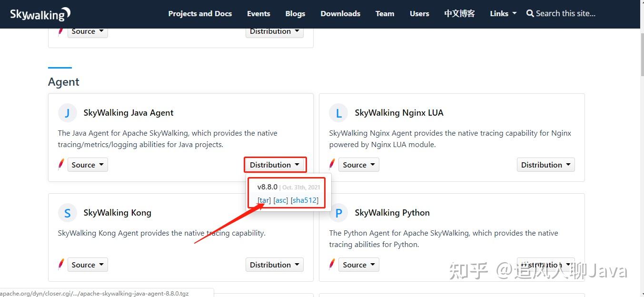This screenshot has width=644, height=297.
Task: Open the Users page
Action: point(419,13)
